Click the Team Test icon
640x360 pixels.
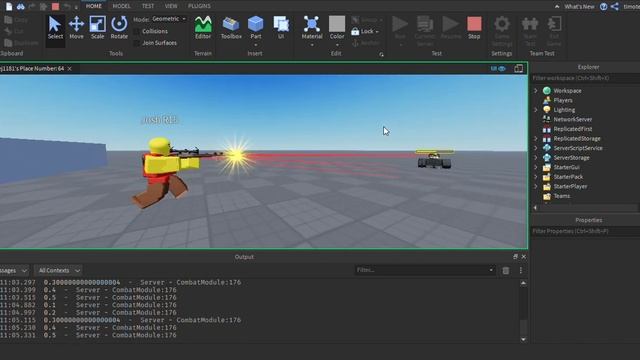(x=530, y=24)
